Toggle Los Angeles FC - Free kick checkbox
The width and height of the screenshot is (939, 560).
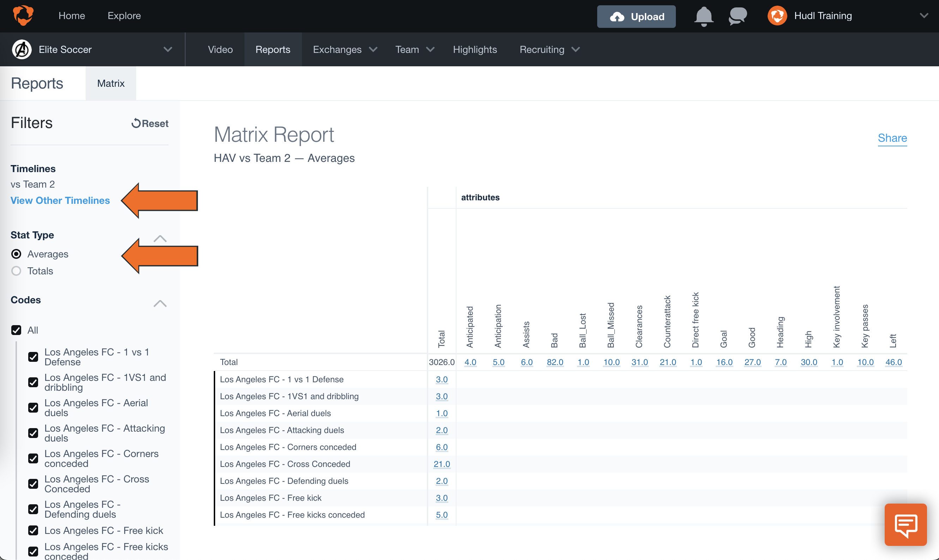click(x=33, y=531)
